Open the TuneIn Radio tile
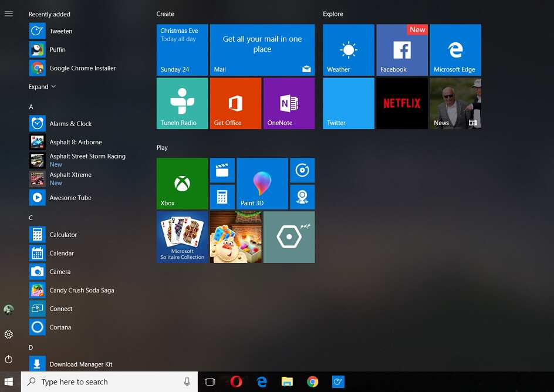This screenshot has height=392, width=554. click(183, 103)
